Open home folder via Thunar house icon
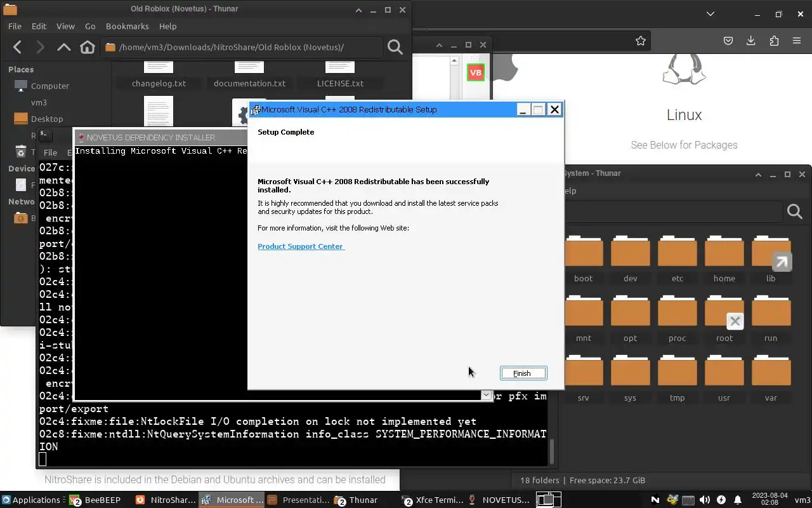Viewport: 812px width, 508px height. pyautogui.click(x=88, y=47)
